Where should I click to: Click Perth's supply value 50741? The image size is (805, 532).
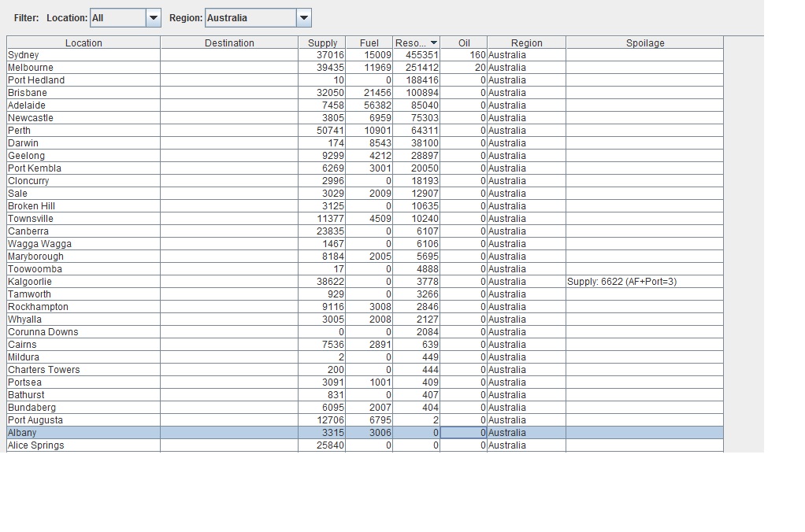pyautogui.click(x=330, y=131)
